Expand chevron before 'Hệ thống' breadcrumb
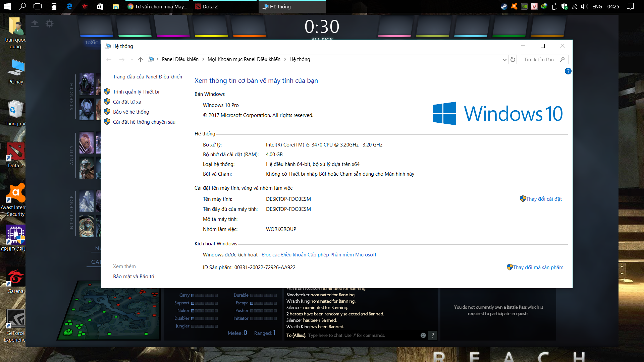This screenshot has width=644, height=362. tap(285, 59)
